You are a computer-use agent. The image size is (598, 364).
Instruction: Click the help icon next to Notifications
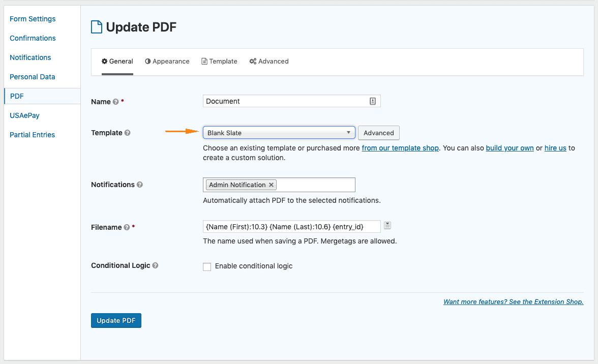click(x=139, y=185)
